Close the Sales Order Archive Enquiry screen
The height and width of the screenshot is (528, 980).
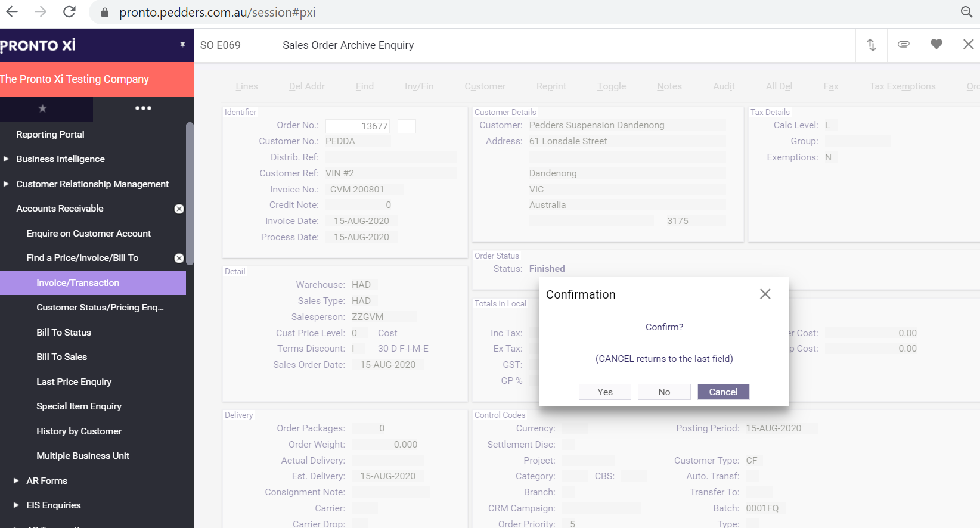tap(969, 45)
